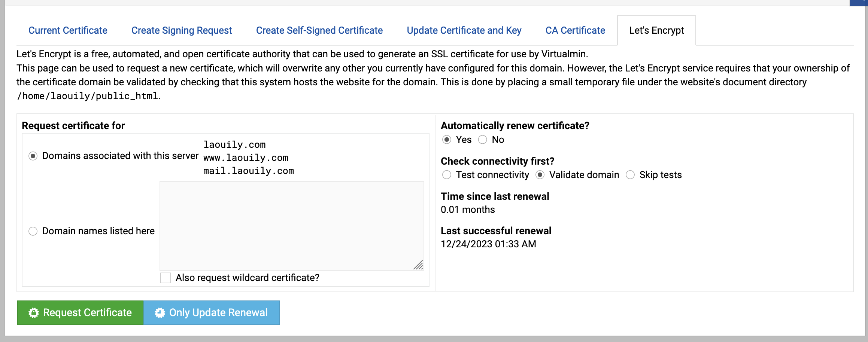Click the domain names text area
The image size is (868, 342).
292,226
